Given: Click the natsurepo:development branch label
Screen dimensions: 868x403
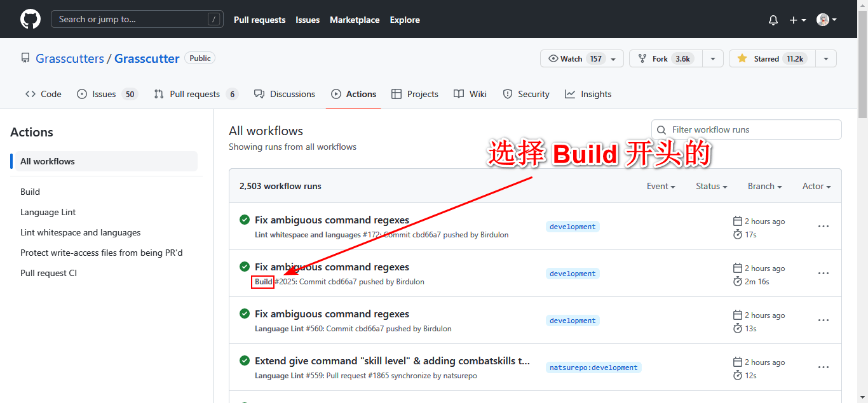Looking at the screenshot, I should point(593,367).
